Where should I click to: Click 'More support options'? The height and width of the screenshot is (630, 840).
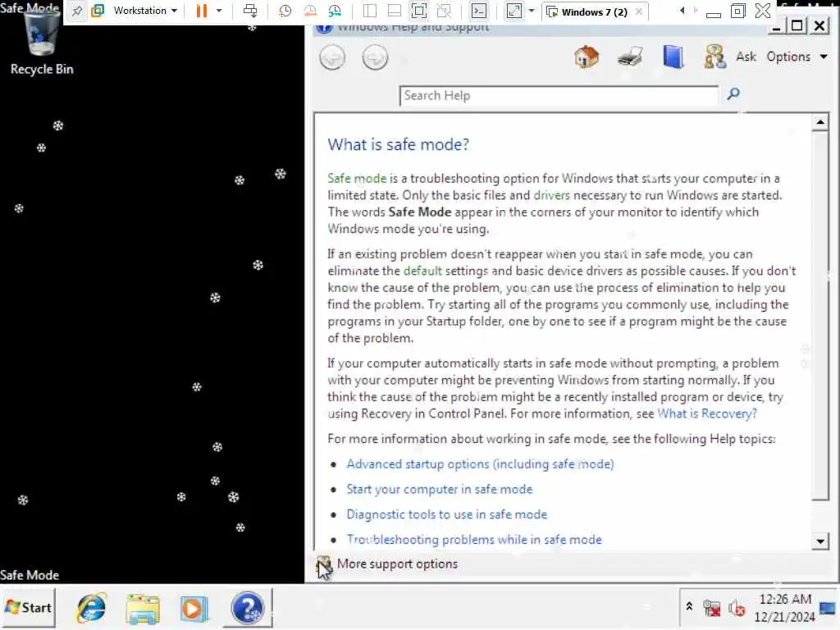(x=397, y=564)
